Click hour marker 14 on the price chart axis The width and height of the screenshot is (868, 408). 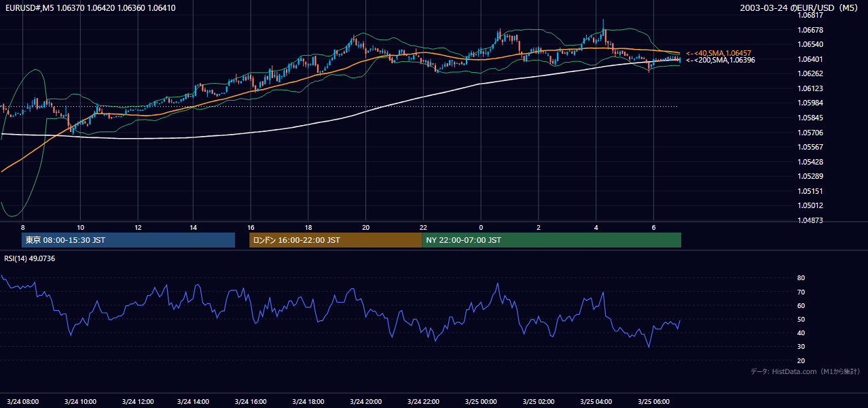[x=194, y=227]
